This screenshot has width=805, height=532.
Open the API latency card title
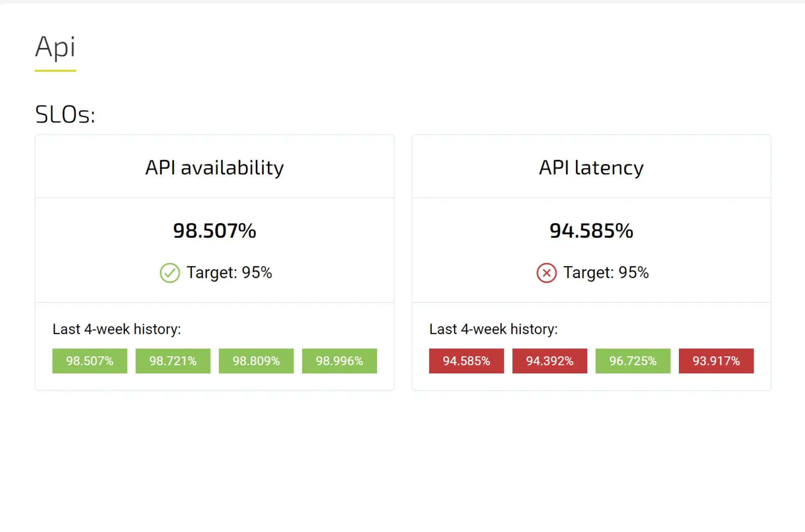591,167
